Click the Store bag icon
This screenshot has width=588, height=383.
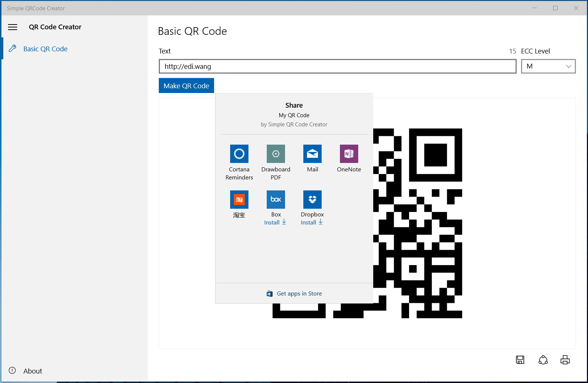[270, 294]
